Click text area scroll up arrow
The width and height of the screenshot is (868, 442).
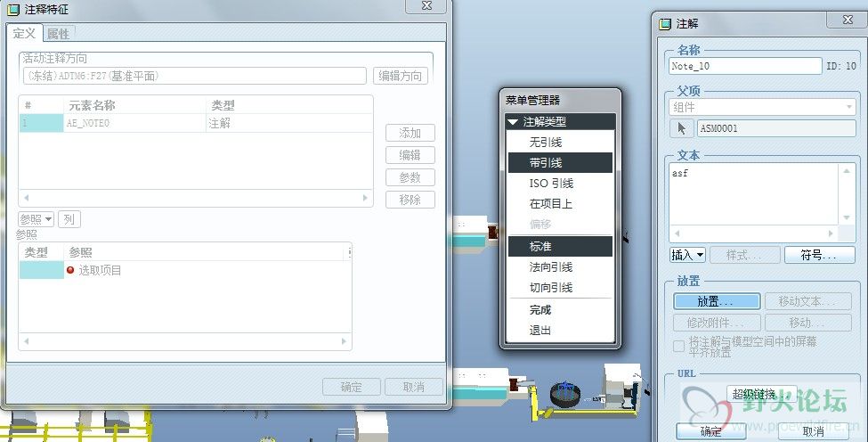click(847, 171)
